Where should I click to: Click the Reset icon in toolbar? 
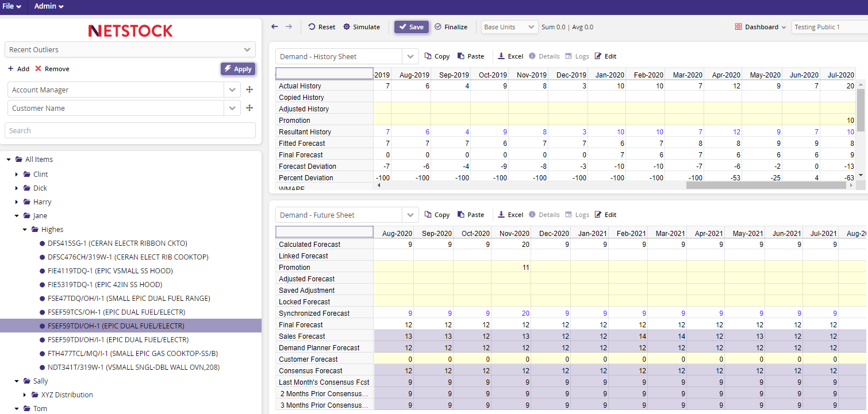(312, 27)
